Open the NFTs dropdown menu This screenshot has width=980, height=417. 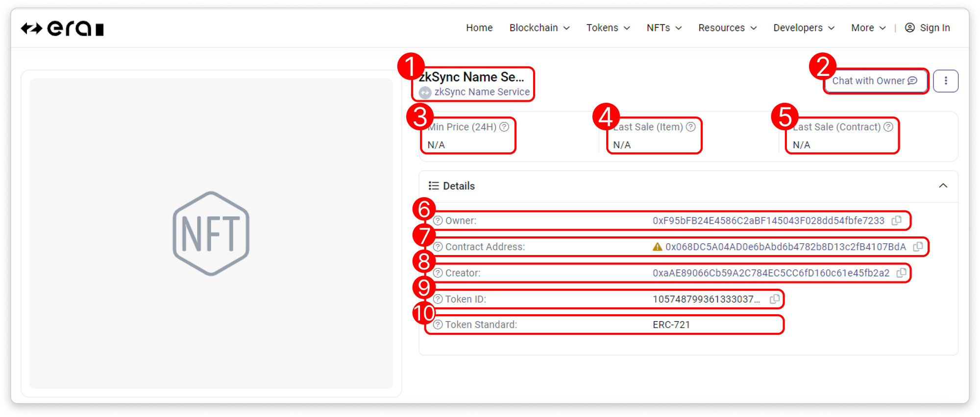[x=663, y=28]
